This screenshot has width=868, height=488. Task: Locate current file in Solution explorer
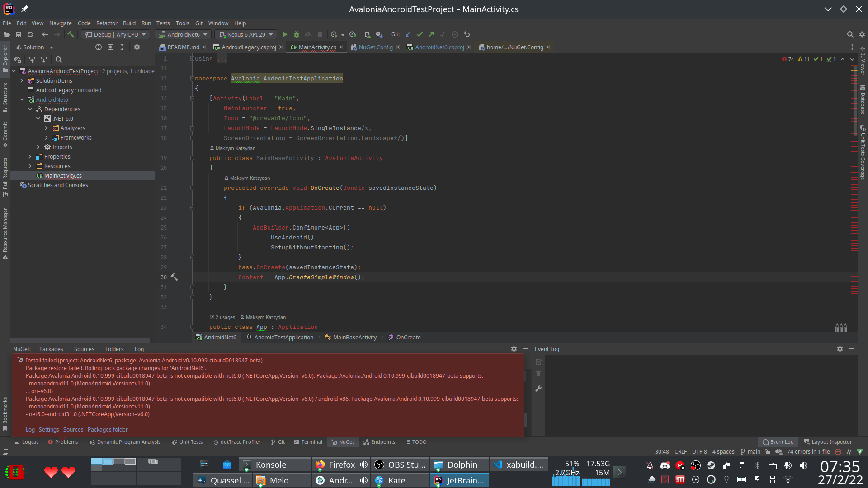[99, 47]
